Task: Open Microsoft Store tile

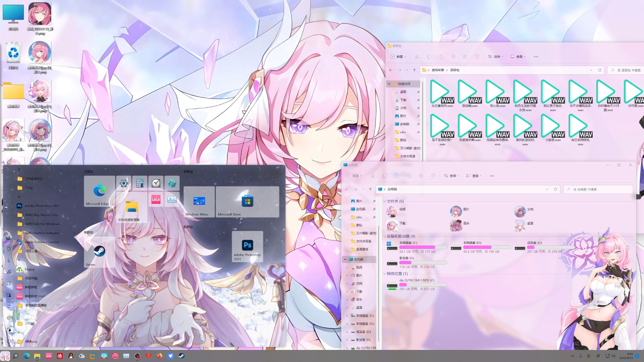Action: point(247,201)
